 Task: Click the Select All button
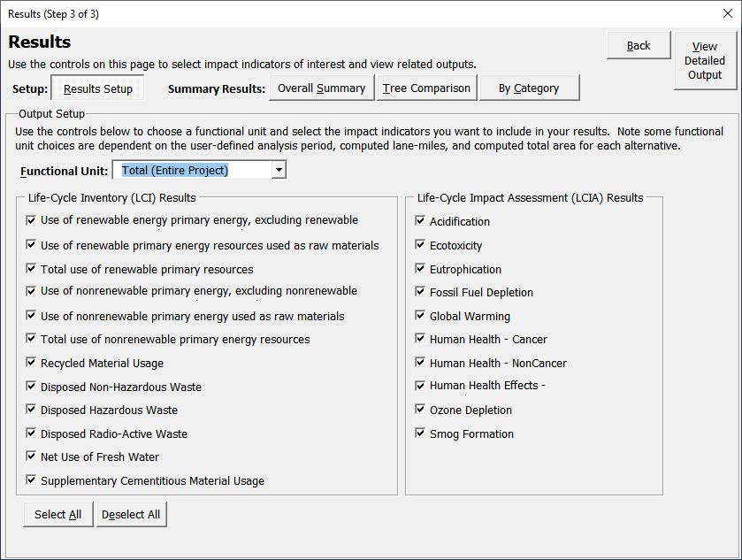[57, 514]
